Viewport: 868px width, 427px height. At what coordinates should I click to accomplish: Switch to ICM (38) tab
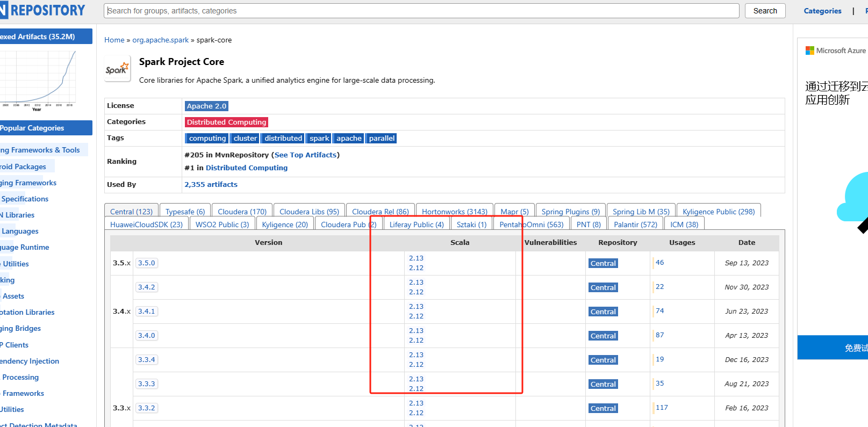(684, 225)
